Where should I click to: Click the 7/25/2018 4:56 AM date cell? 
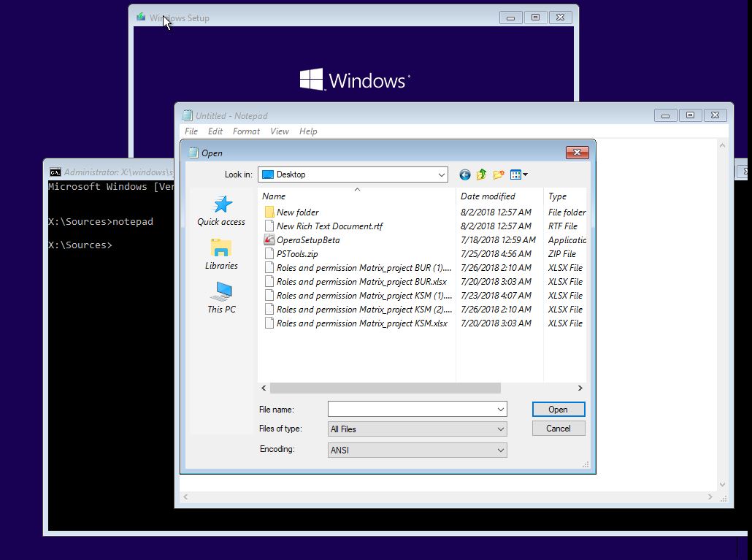(x=496, y=253)
